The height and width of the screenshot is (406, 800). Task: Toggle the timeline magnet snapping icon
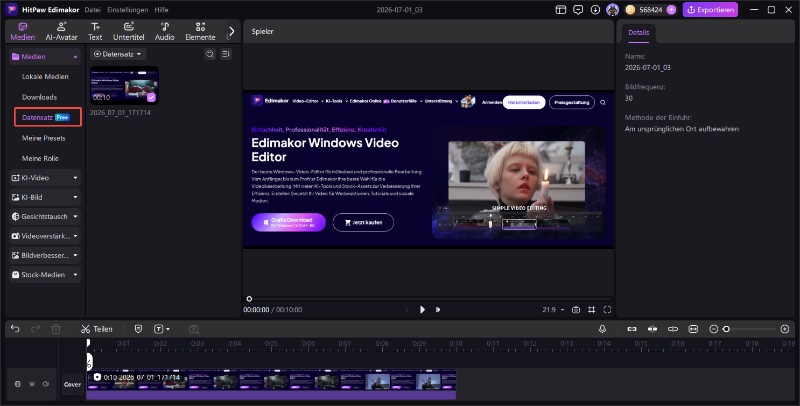[x=653, y=329]
